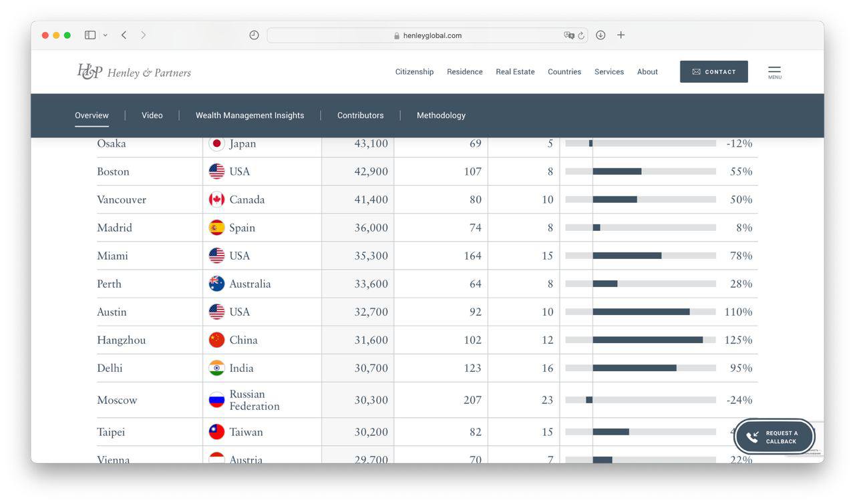
Task: Open the Real Estate navigation menu
Action: tap(515, 72)
